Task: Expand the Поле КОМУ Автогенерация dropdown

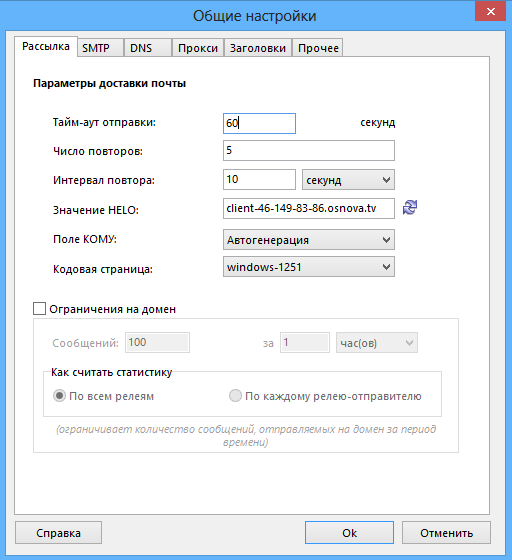Action: coord(309,240)
